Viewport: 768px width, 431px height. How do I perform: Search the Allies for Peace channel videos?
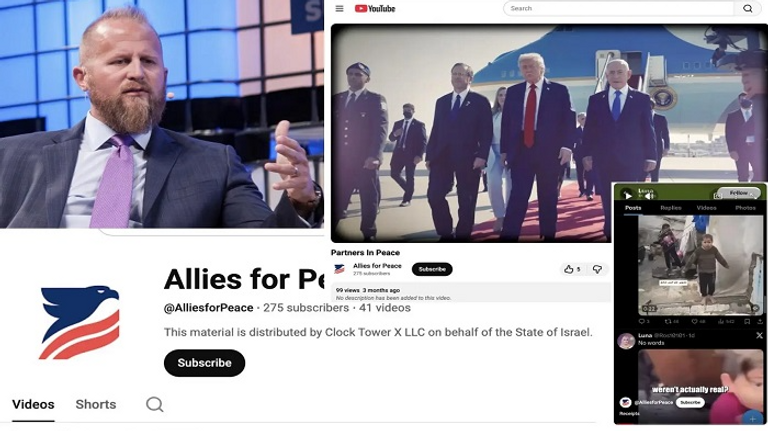(155, 404)
